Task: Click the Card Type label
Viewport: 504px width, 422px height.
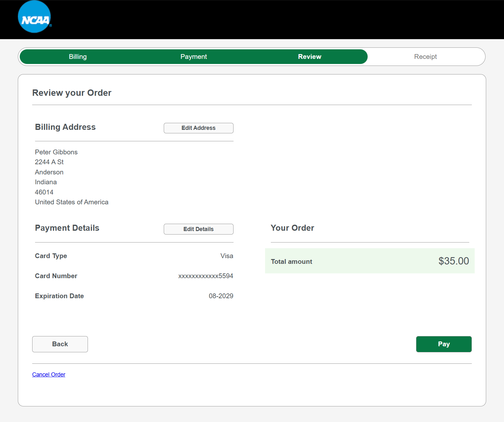Action: coord(51,256)
